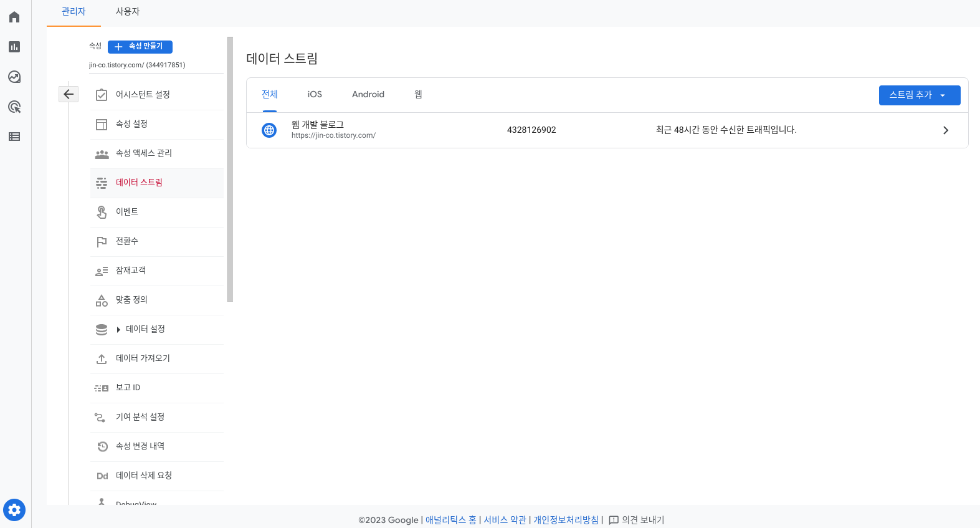Click the 데이터 가져오기 upload icon

pyautogui.click(x=102, y=358)
